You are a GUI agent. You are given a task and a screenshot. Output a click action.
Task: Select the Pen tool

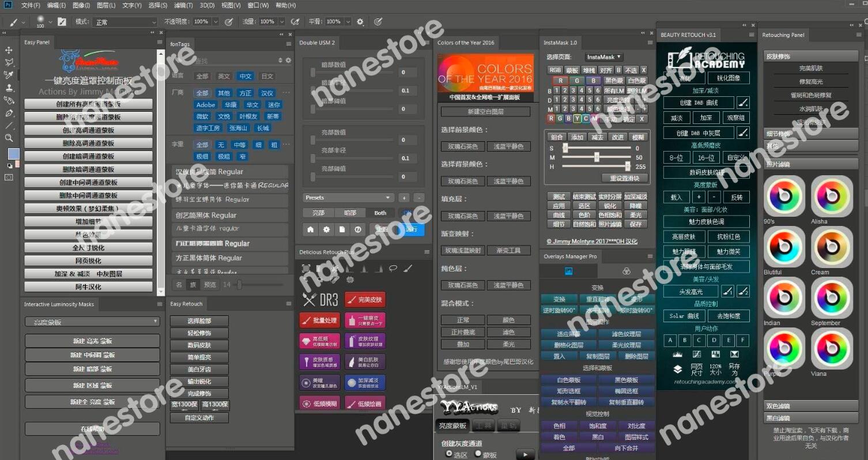9,113
